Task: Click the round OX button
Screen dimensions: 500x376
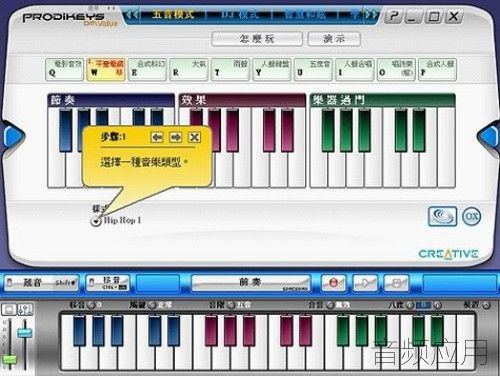Action: point(471,217)
